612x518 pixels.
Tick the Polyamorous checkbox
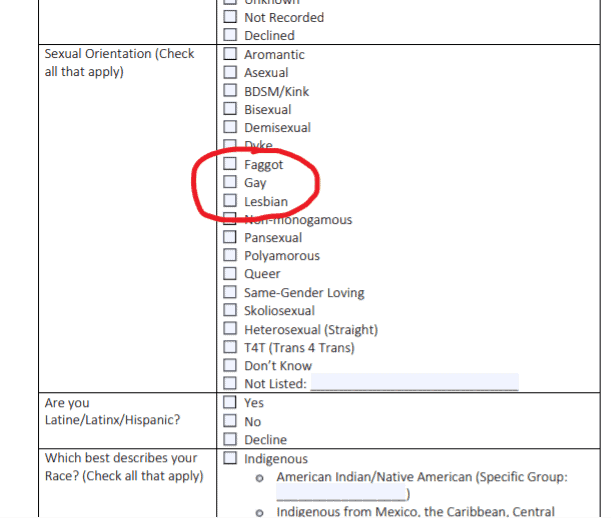pos(230,256)
